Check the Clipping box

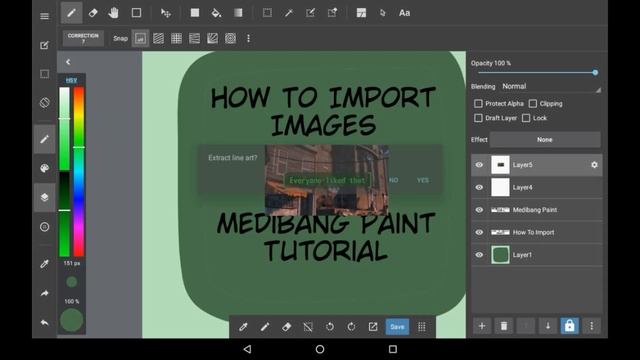point(533,104)
